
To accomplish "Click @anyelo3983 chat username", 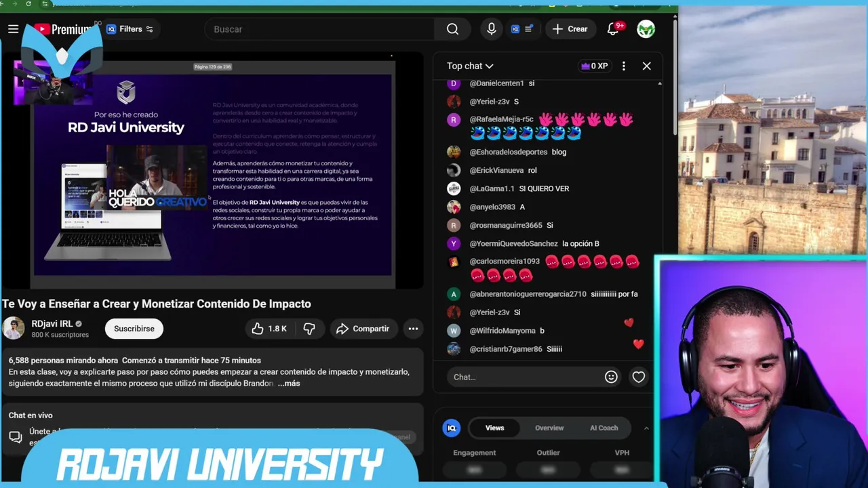I will pyautogui.click(x=492, y=207).
